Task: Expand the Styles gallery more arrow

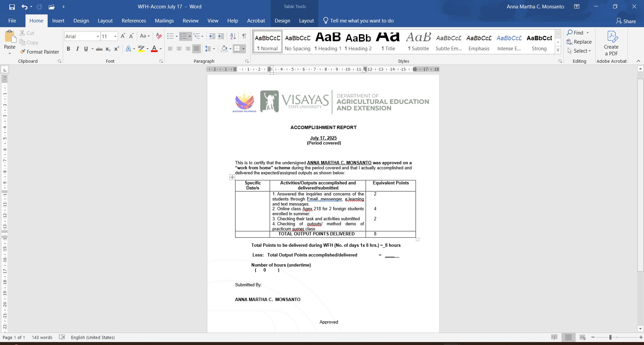Action: point(558,51)
